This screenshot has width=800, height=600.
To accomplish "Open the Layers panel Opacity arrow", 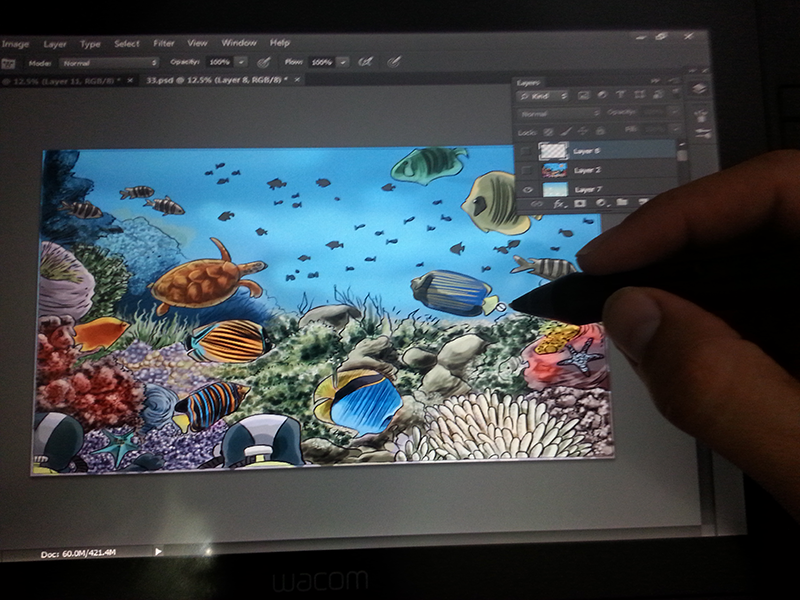I will [x=674, y=111].
